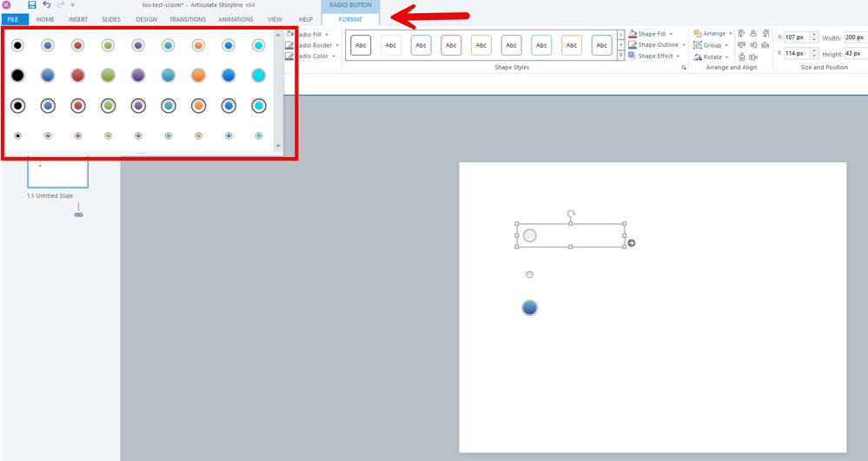Switch to the INSERT tab
Screen dimensions: 868x461
(x=78, y=19)
